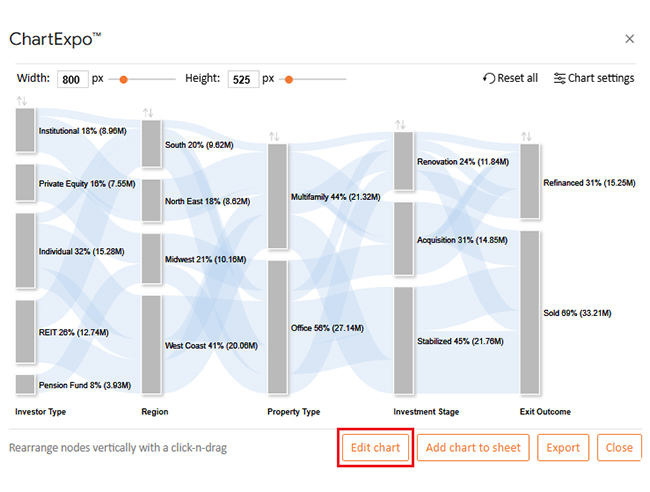Click sort arrows above Region column
Image resolution: width=650 pixels, height=492 pixels.
[148, 112]
